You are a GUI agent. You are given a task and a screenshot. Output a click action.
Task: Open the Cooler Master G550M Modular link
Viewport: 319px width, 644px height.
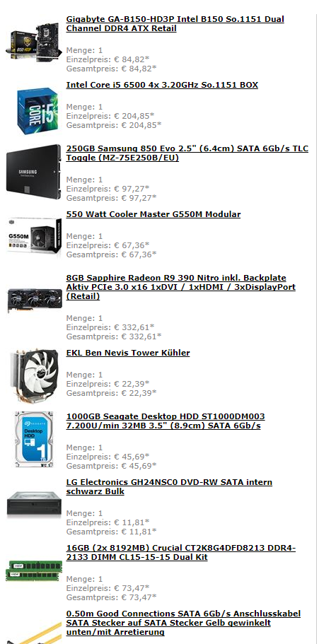click(x=153, y=214)
